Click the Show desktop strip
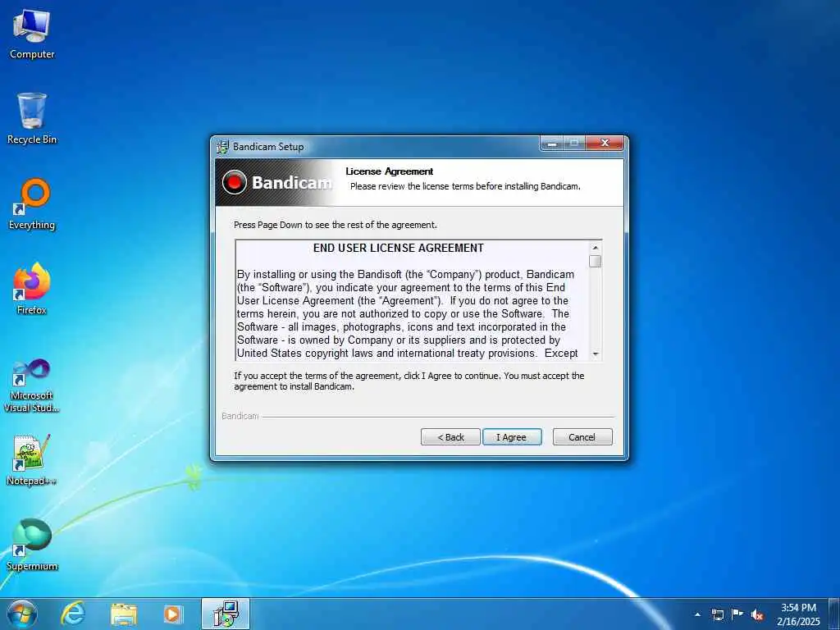 tap(834, 614)
